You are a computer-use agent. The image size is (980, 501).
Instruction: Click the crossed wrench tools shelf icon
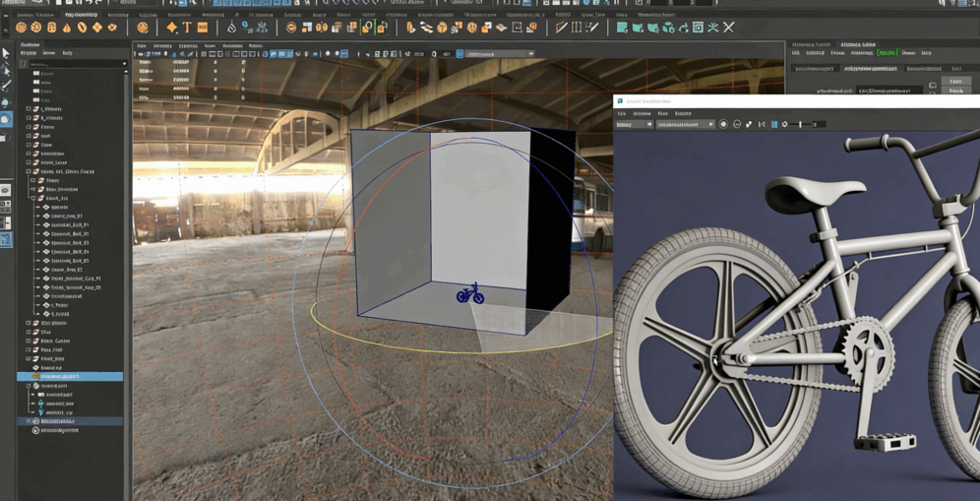click(713, 28)
